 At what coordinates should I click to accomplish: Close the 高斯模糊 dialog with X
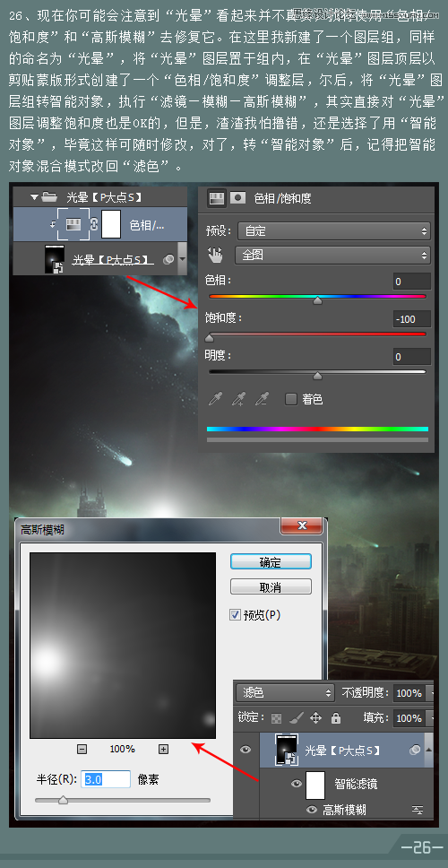(301, 525)
